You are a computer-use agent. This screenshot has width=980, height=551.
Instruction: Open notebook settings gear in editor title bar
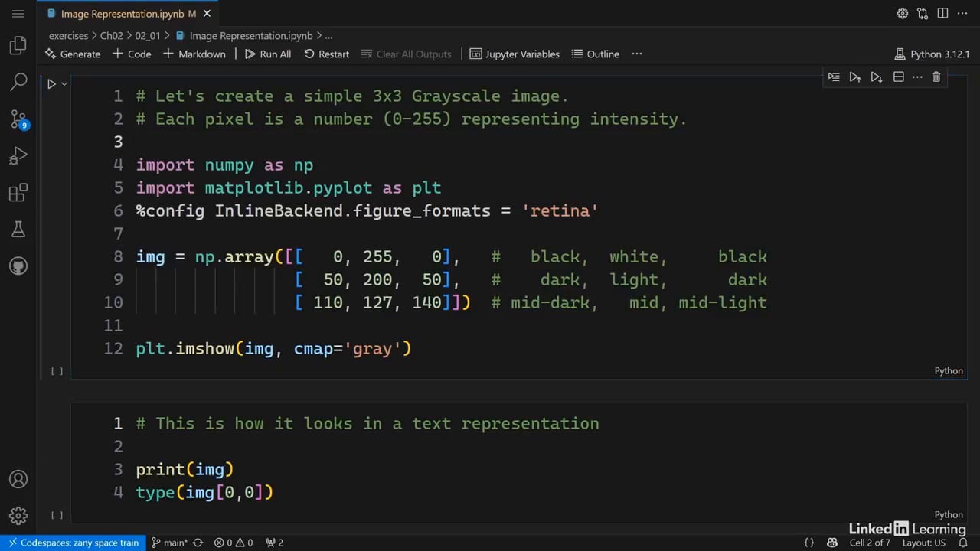click(903, 14)
